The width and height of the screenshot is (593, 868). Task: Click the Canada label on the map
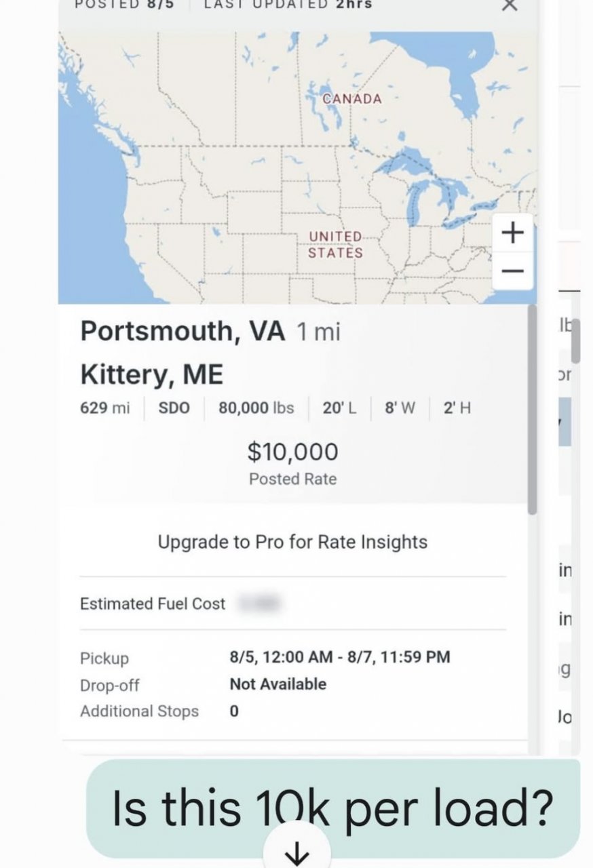pos(352,99)
